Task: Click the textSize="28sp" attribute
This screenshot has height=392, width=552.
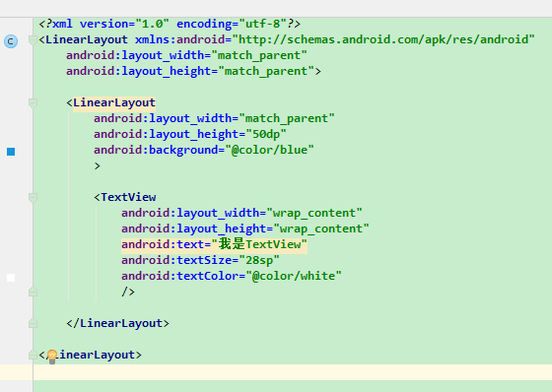Action: tap(200, 260)
